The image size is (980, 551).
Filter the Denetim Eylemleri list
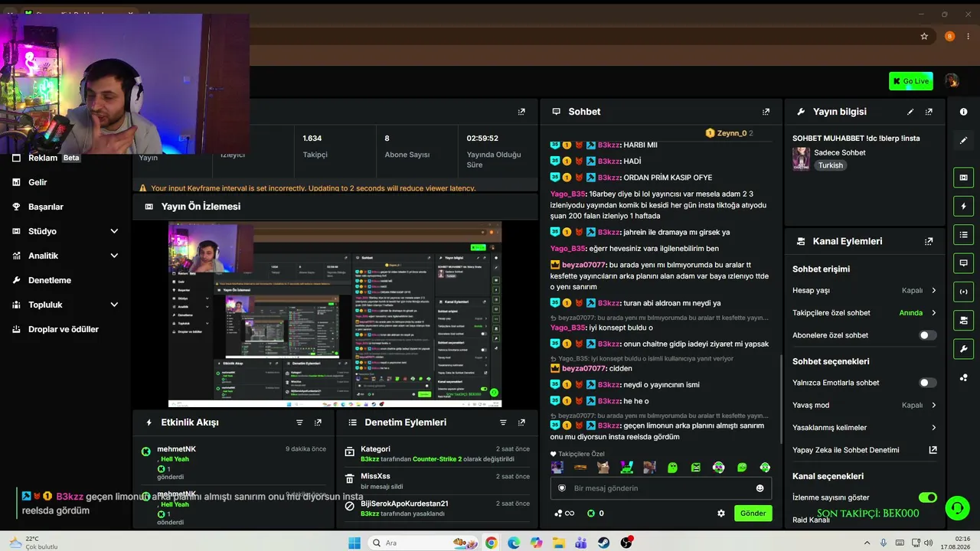[x=503, y=422]
